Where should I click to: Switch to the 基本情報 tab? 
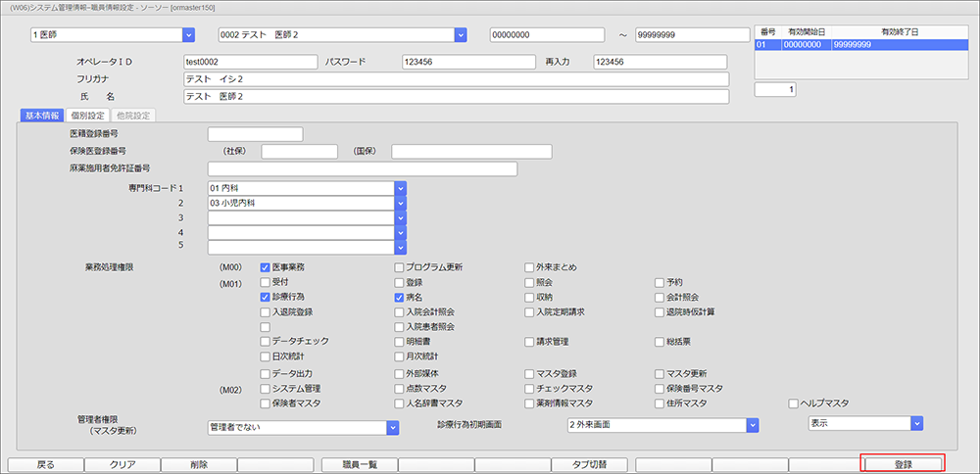point(42,116)
